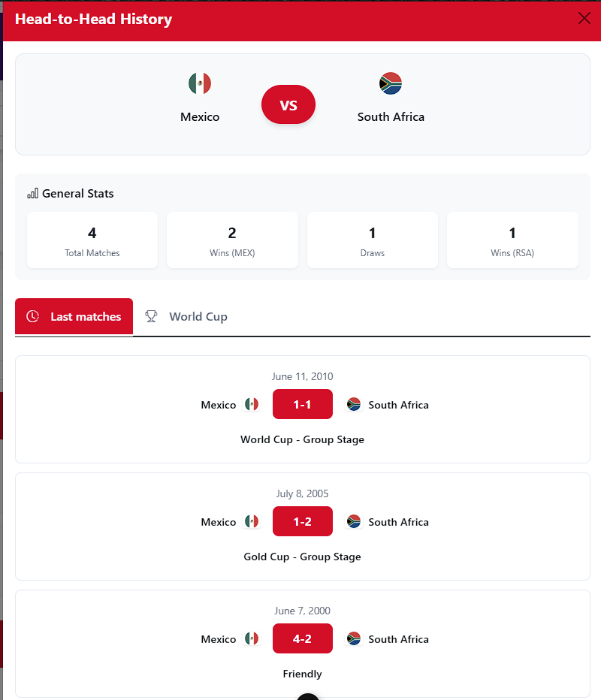Click the Mexico flag in header
Viewport: 601px width, 700px height.
pyautogui.click(x=200, y=83)
